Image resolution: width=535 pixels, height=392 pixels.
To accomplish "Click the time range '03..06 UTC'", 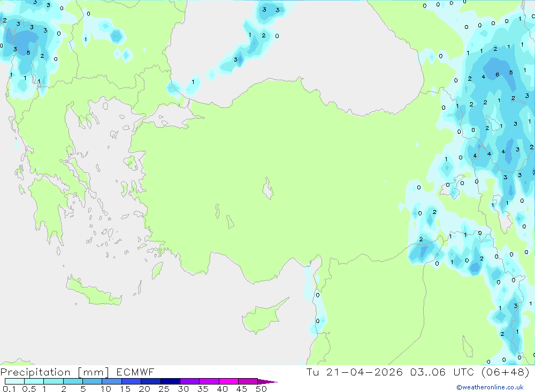I will point(442,372).
